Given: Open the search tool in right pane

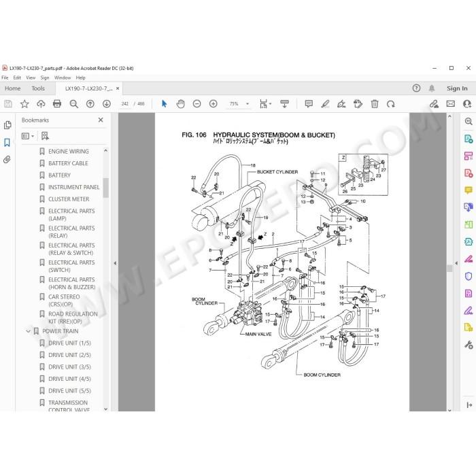Looking at the screenshot, I should [x=469, y=122].
